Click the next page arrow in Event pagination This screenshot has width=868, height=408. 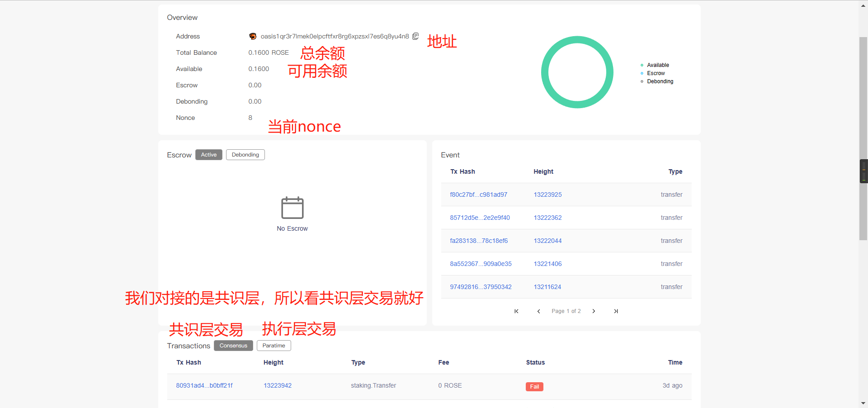[594, 311]
